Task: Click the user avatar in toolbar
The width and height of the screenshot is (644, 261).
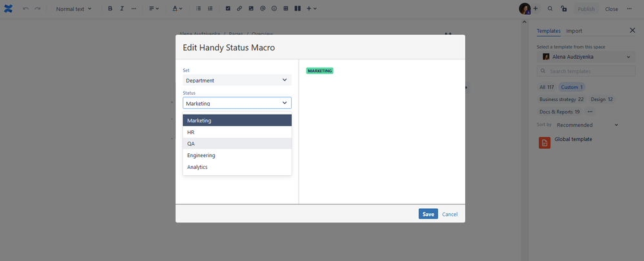Action: click(x=525, y=8)
